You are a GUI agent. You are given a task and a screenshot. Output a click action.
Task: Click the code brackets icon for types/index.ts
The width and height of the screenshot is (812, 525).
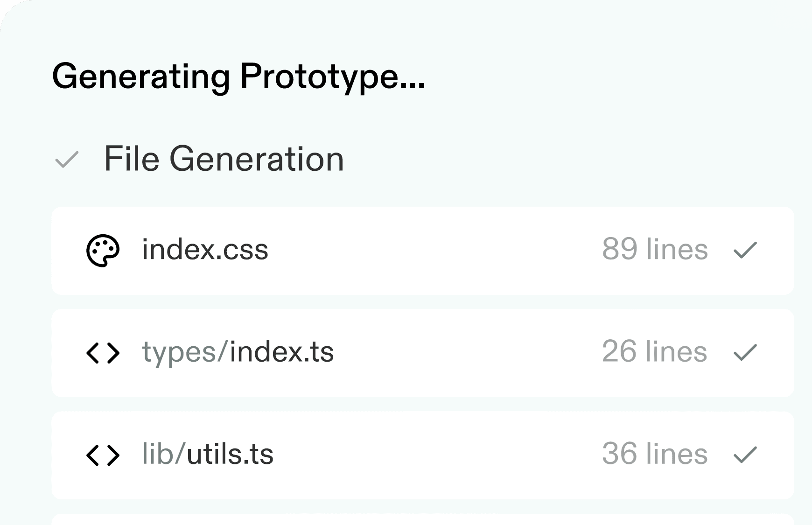103,353
